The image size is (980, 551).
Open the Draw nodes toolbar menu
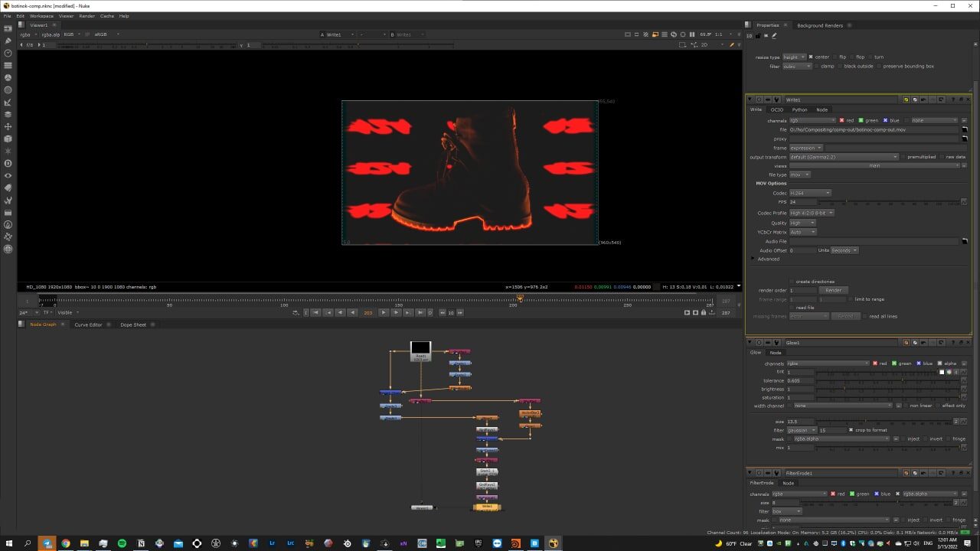coord(8,41)
